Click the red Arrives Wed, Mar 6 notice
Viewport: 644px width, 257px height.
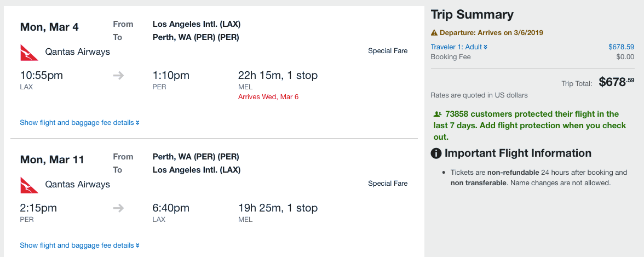268,97
